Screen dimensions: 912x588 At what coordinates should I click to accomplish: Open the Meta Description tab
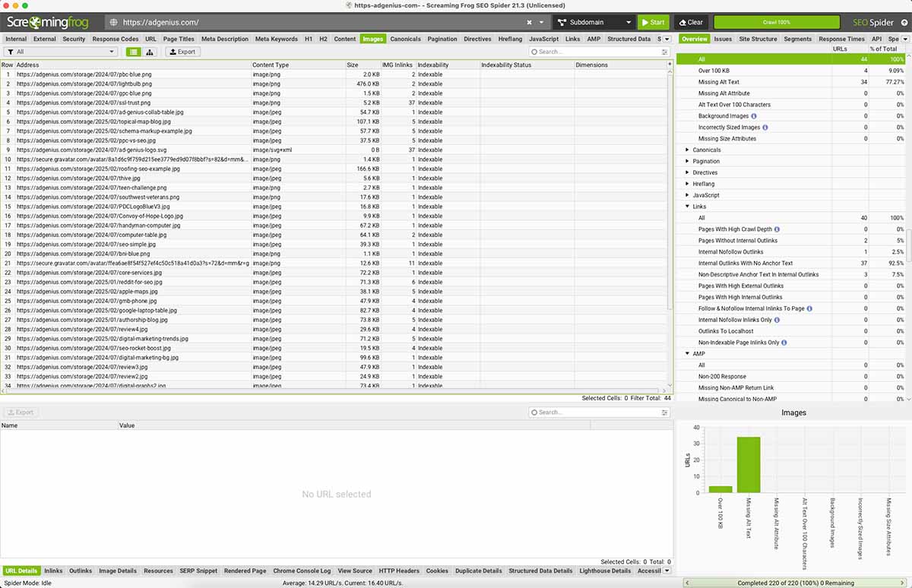(225, 39)
